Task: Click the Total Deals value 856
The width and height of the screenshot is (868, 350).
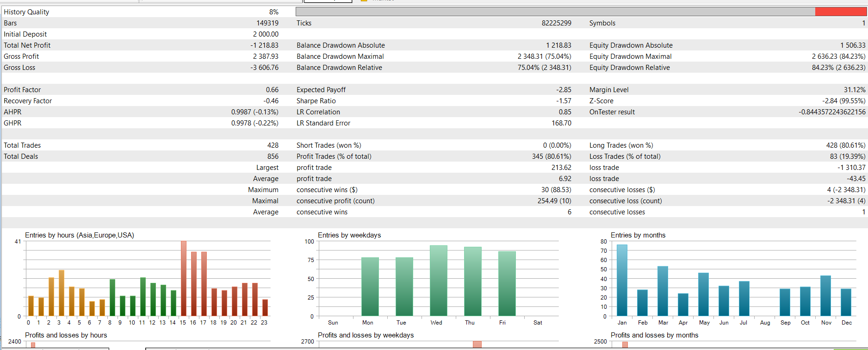Action: click(x=273, y=156)
